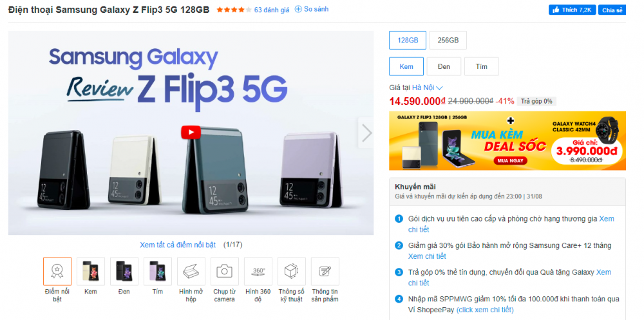Viewport: 644px width, 320px height.
Task: Open the Điểm nổi bật highlights icon
Action: point(57,271)
